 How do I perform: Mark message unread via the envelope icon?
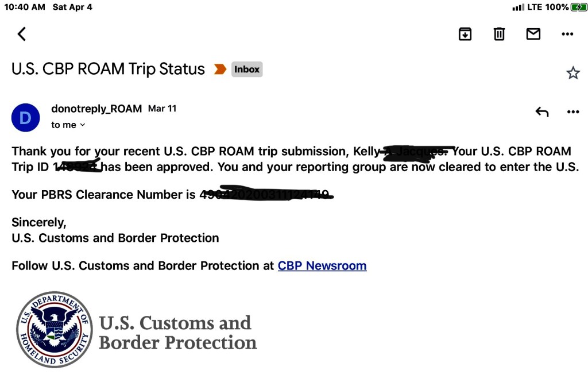coord(533,34)
